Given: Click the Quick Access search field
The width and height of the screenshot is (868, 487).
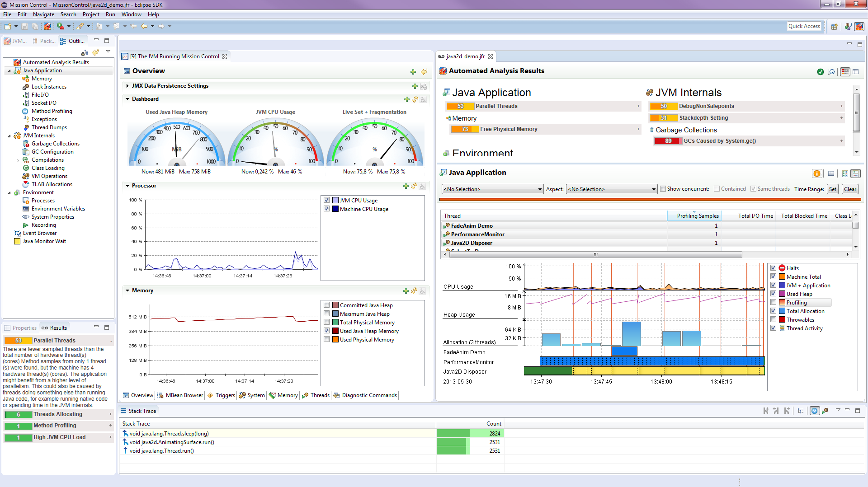Looking at the screenshot, I should [x=804, y=26].
